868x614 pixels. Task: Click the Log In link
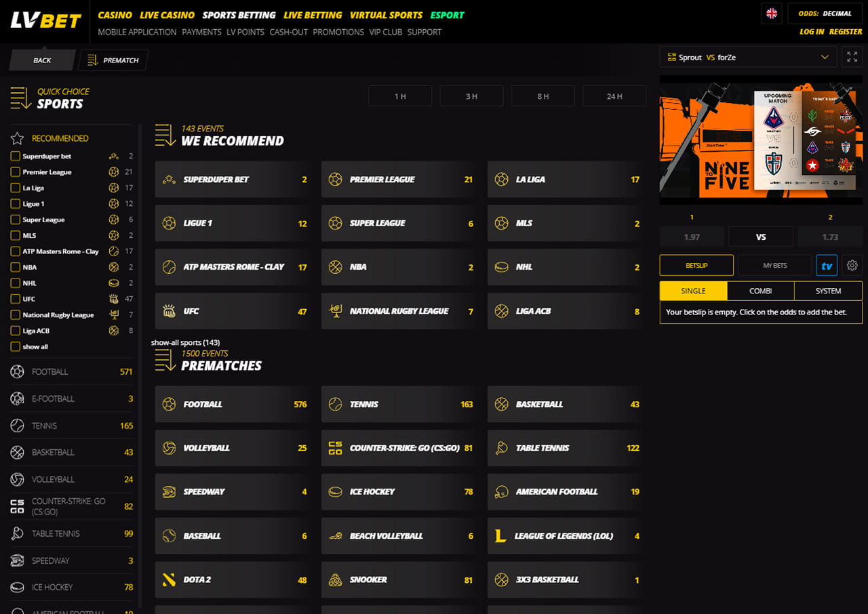tap(812, 32)
